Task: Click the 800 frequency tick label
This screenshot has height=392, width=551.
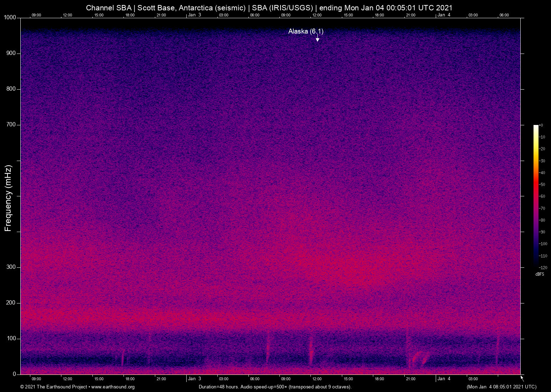Action: pyautogui.click(x=11, y=89)
